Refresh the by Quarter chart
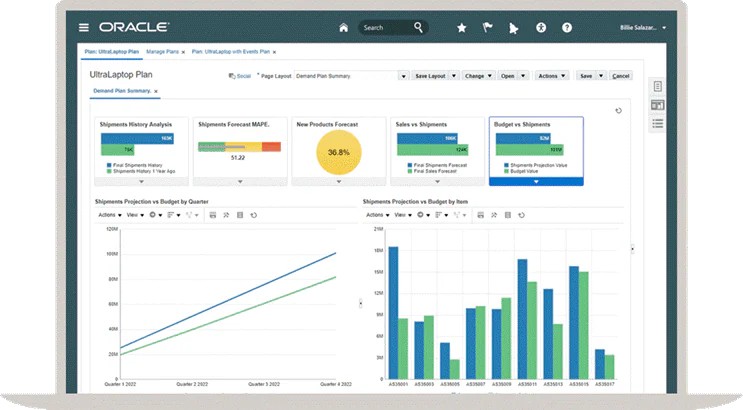Screen dimensions: 743x410 click(x=254, y=215)
